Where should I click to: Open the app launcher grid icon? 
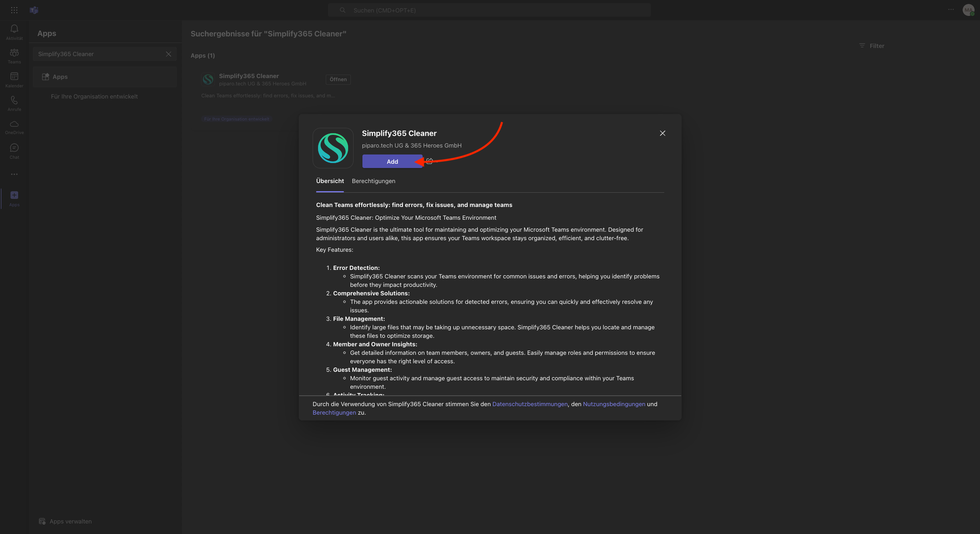pyautogui.click(x=14, y=10)
